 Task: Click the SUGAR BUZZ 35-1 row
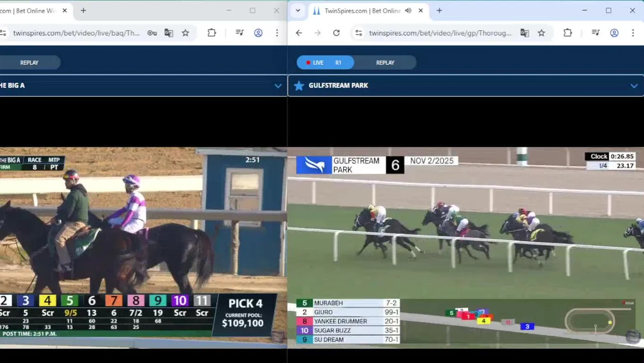(348, 330)
